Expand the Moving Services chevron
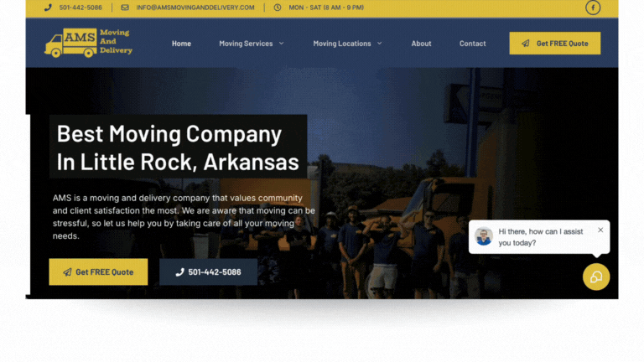 coord(282,43)
